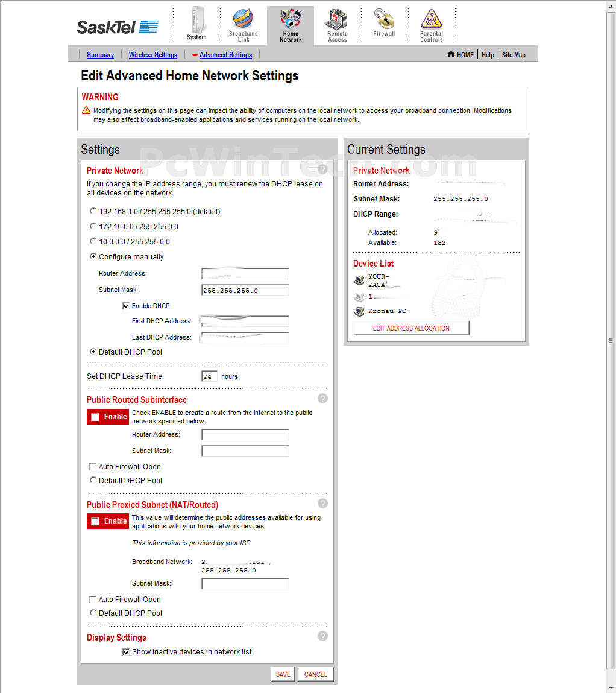This screenshot has height=693, width=616.
Task: Toggle Show inactive devices in network list
Action: pos(126,652)
